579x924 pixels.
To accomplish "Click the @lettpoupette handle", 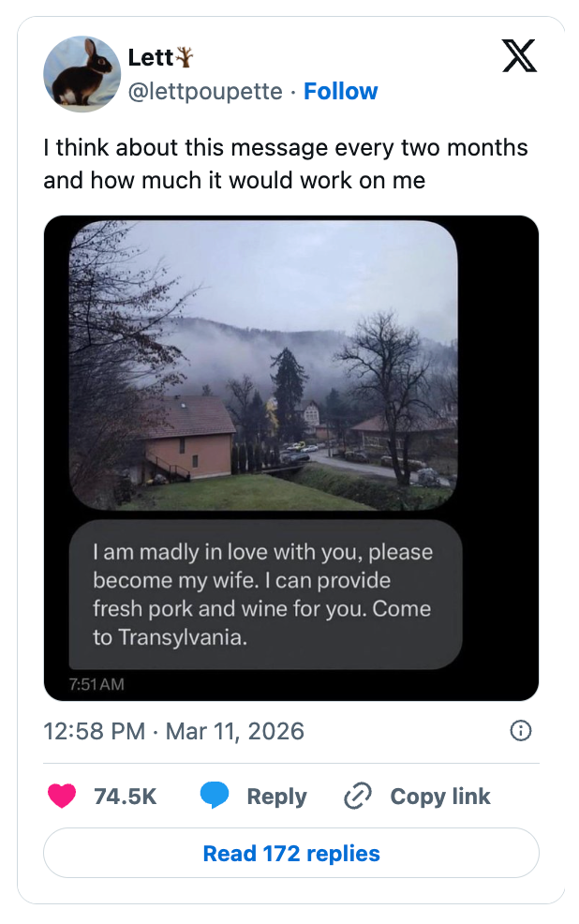I will pyautogui.click(x=204, y=91).
